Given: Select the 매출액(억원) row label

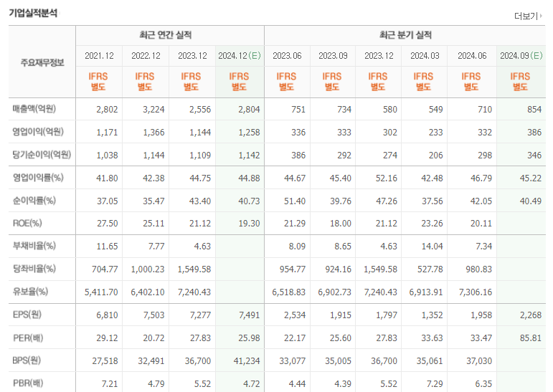Looking at the screenshot, I should click(x=34, y=109).
